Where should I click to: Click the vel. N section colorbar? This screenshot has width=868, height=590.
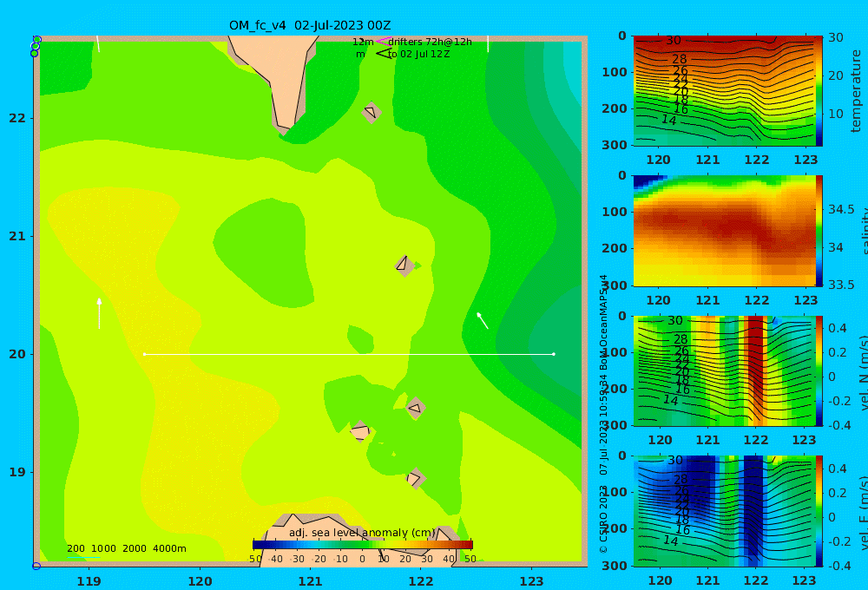pyautogui.click(x=819, y=370)
